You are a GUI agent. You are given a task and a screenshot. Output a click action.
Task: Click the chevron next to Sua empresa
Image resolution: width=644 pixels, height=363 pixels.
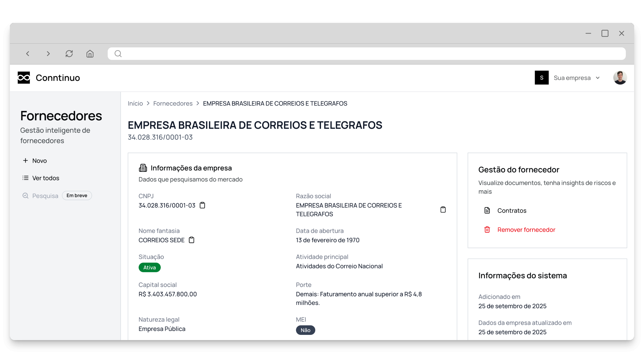[x=598, y=78]
